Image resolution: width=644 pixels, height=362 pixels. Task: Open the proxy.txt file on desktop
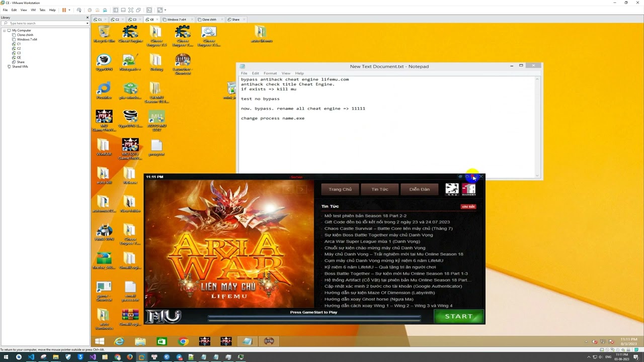coord(156,147)
